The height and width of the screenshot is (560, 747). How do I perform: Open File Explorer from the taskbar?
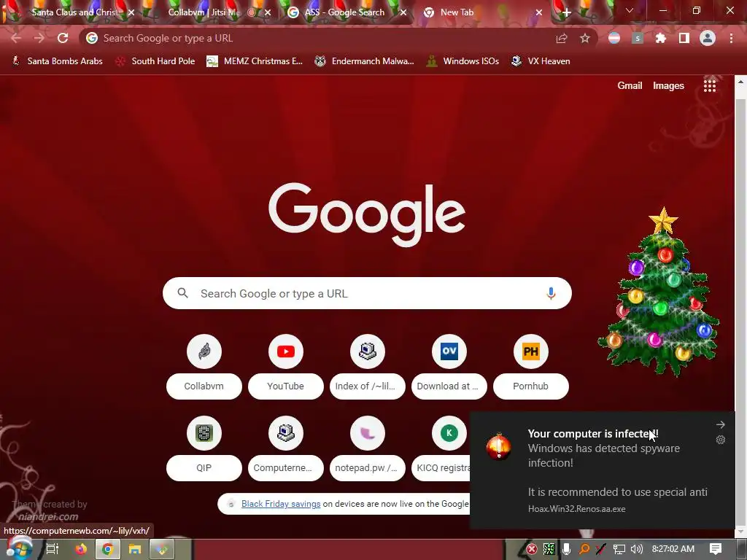[135, 549]
